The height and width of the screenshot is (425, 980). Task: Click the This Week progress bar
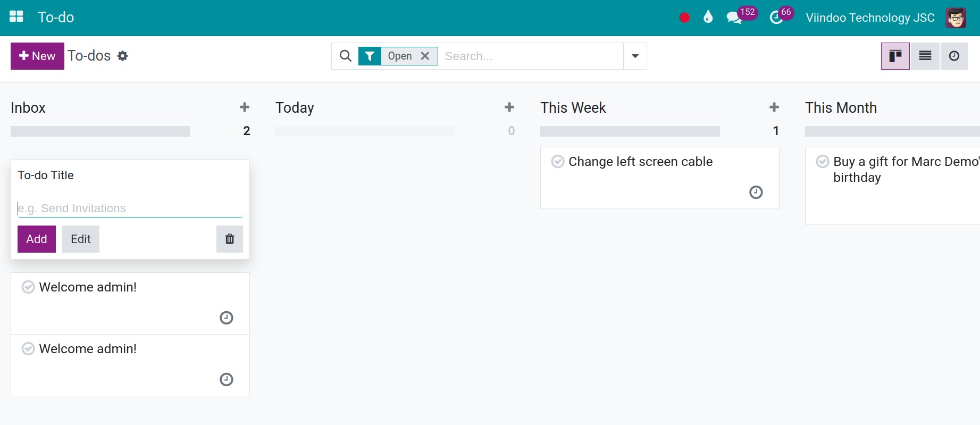click(630, 131)
